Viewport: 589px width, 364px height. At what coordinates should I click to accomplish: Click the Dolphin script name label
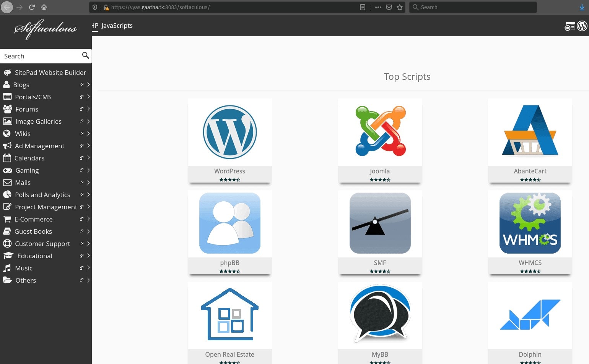(x=530, y=354)
